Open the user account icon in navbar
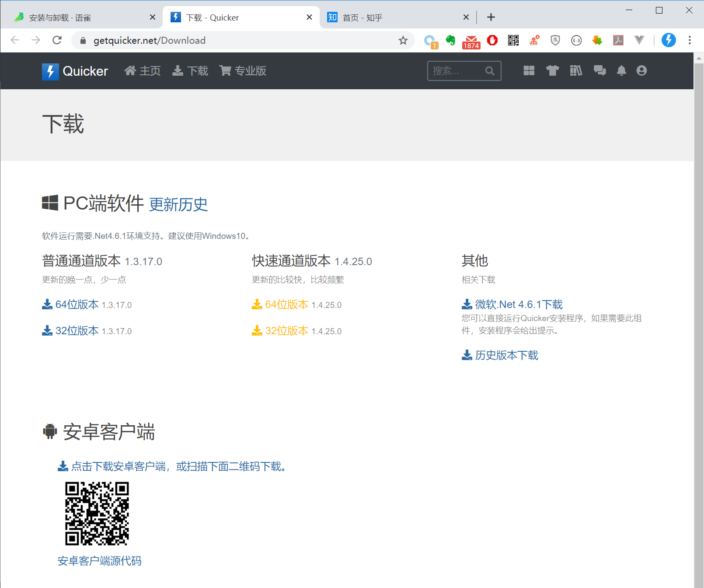The image size is (704, 588). (641, 71)
